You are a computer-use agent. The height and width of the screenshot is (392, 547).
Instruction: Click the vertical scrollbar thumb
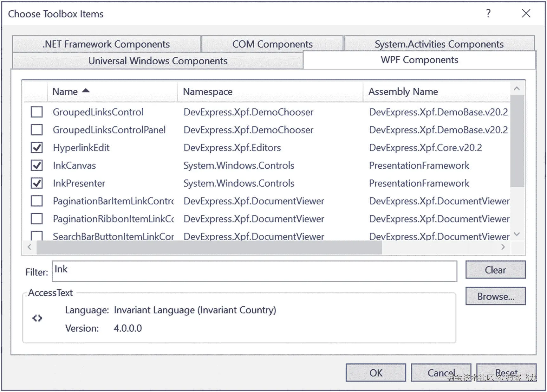517,141
